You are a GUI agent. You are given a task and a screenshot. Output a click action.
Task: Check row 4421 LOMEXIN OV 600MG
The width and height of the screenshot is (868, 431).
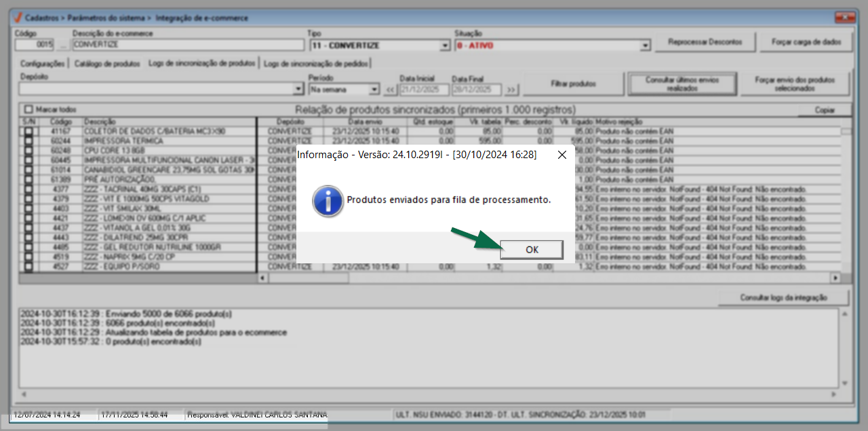tap(28, 218)
